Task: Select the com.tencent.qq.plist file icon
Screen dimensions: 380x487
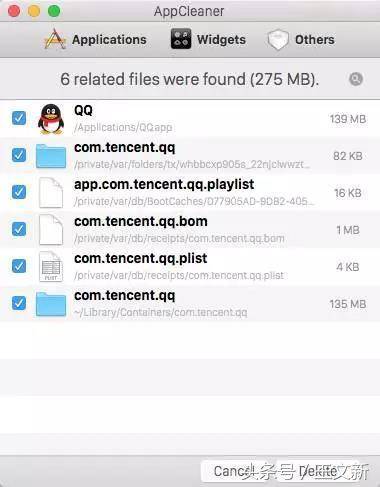Action: click(x=51, y=267)
